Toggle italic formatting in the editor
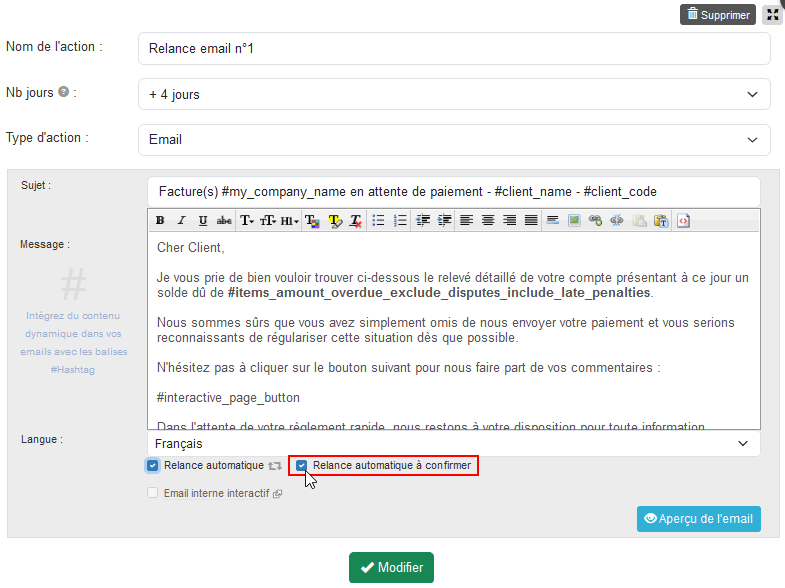Screen dimensions: 785x588 click(x=182, y=220)
